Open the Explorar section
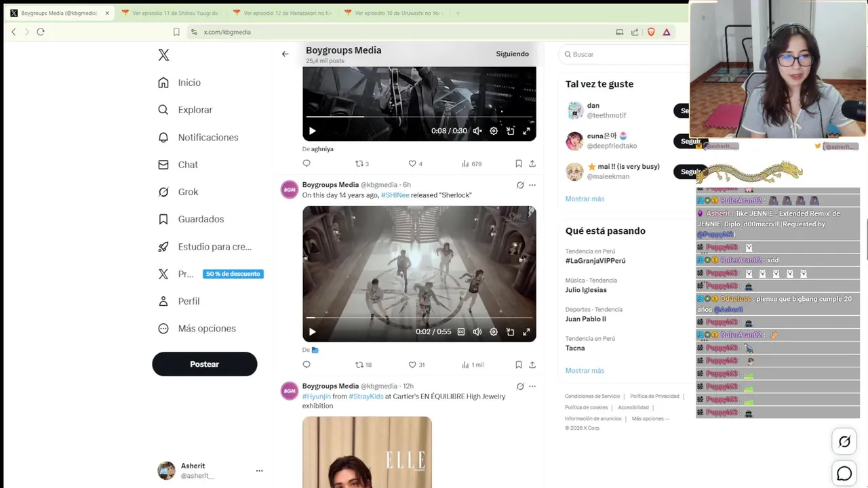 186,110
